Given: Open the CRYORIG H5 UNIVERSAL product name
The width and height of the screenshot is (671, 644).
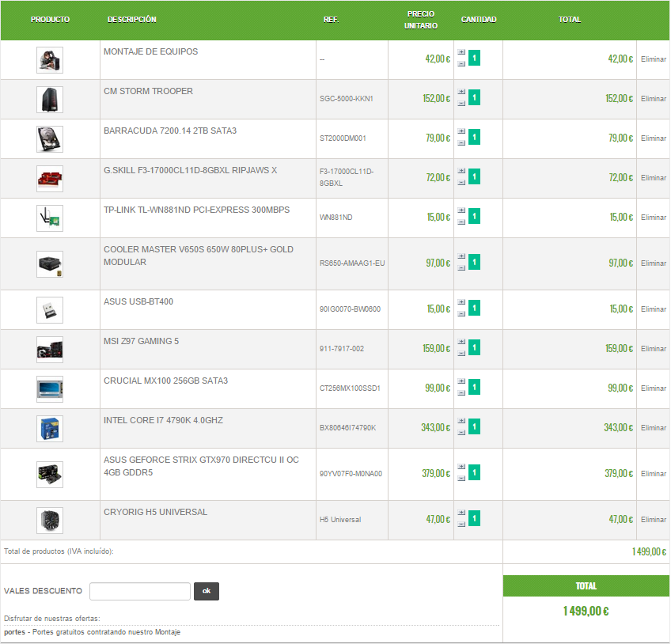Looking at the screenshot, I should click(x=155, y=512).
